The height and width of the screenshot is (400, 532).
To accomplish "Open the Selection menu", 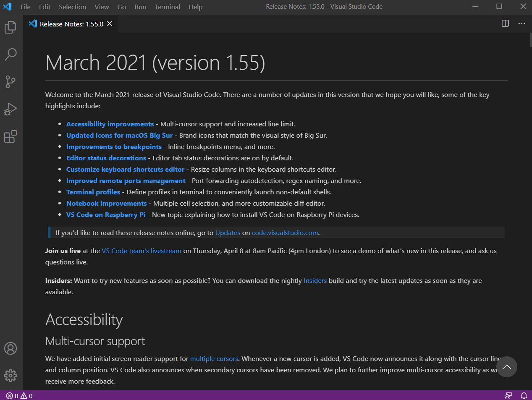I will (72, 7).
